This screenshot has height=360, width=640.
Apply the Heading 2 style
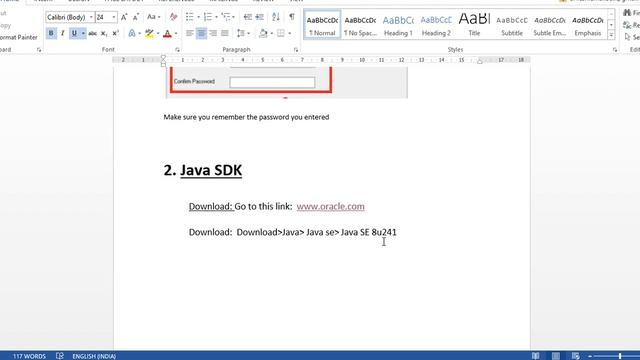click(436, 25)
